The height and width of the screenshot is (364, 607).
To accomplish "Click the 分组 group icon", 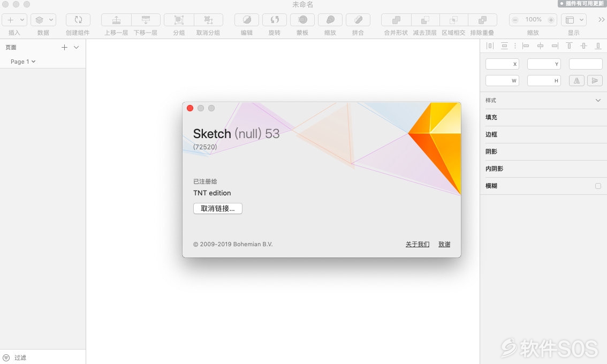I will tap(179, 20).
